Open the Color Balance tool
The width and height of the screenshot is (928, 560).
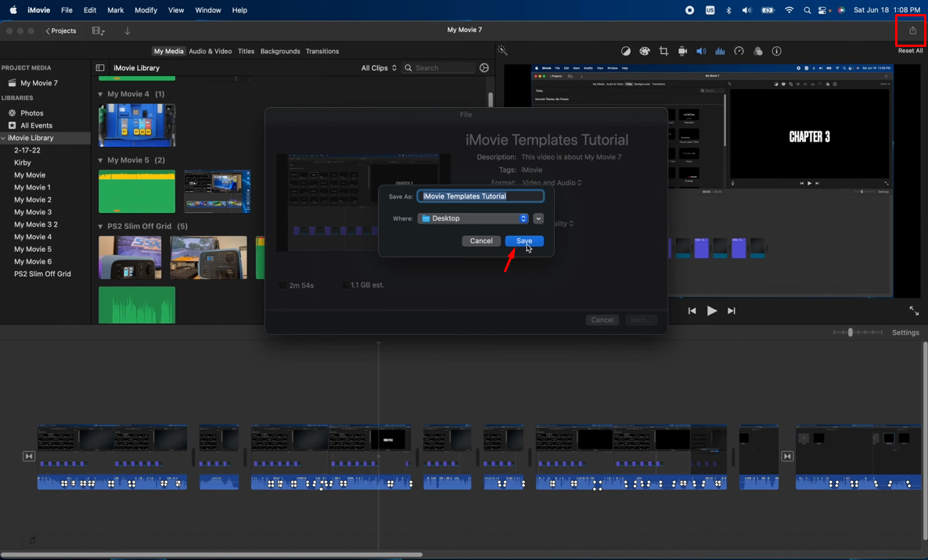point(625,52)
